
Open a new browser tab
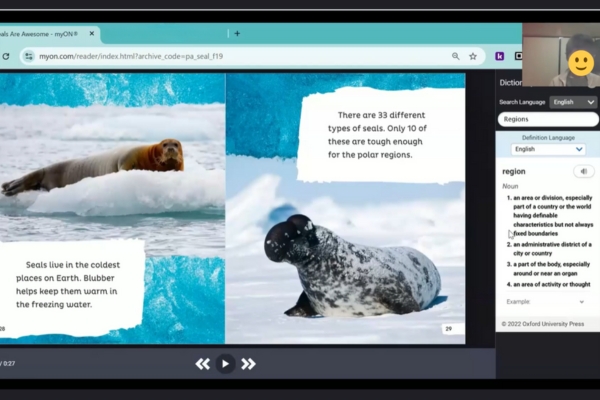point(237,33)
